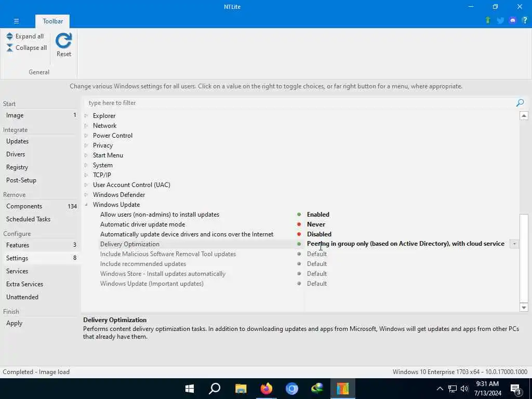The height and width of the screenshot is (399, 532).
Task: Open the Apply page
Action: [x=41, y=323]
